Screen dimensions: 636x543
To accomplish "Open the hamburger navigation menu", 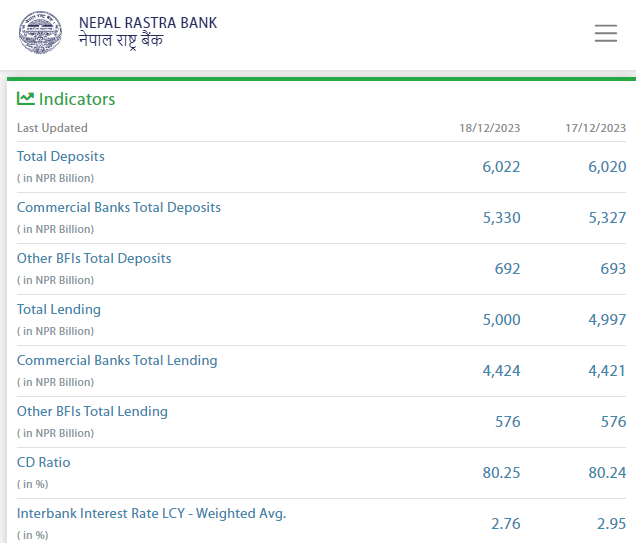I will coord(605,33).
